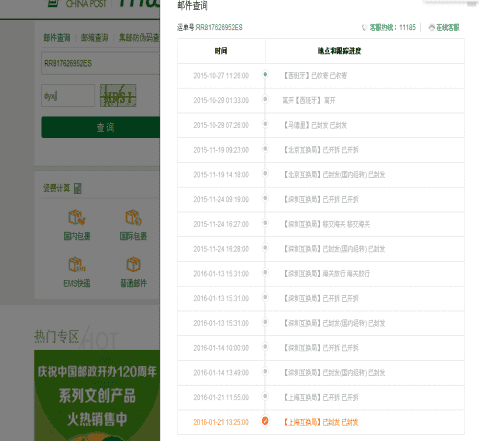Select the 离开【西班牙】 status text
Viewport: 479px width, 441px height.
(309, 100)
